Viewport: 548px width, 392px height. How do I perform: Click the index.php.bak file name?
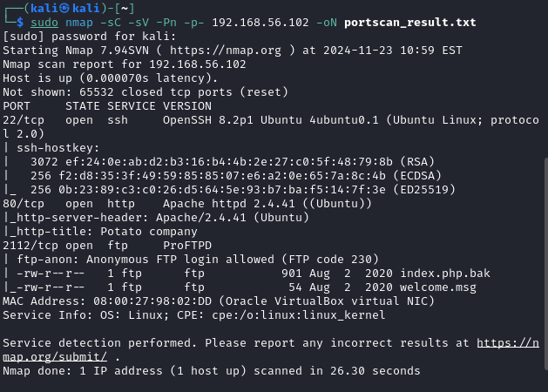445,274
